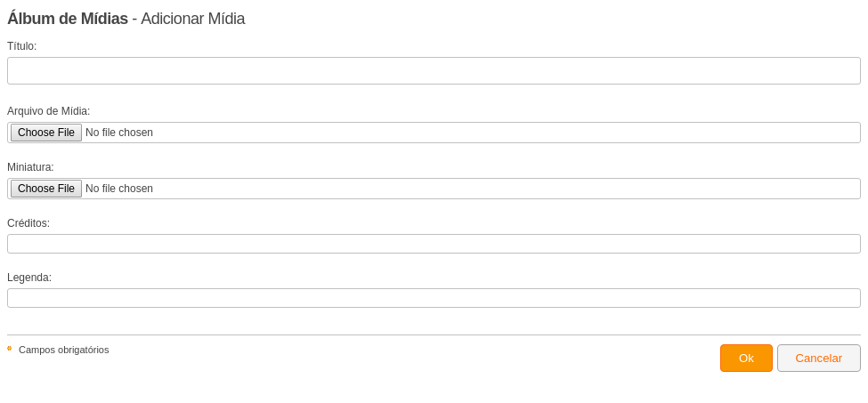The image size is (868, 403).
Task: Click the Adicionar Mídia subtitle text
Action: pyautogui.click(x=192, y=19)
